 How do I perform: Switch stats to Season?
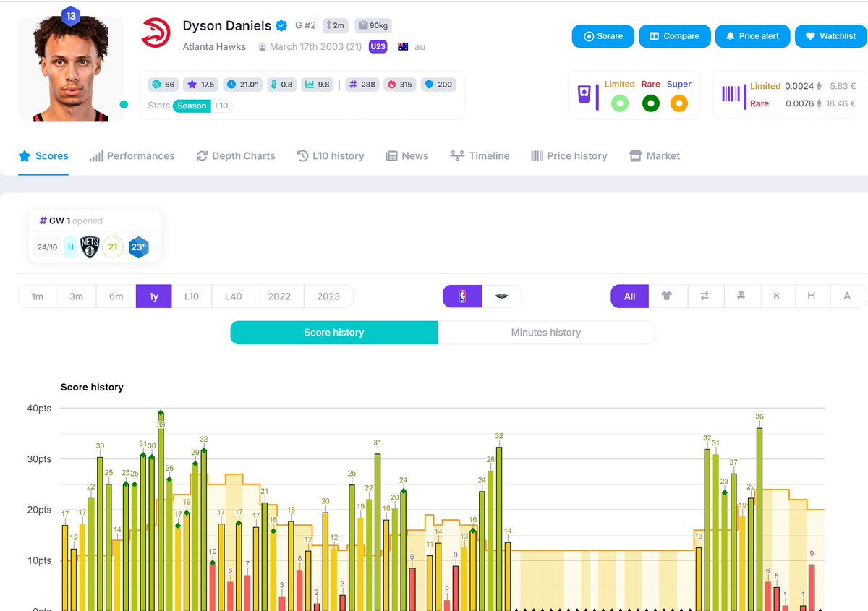point(192,106)
